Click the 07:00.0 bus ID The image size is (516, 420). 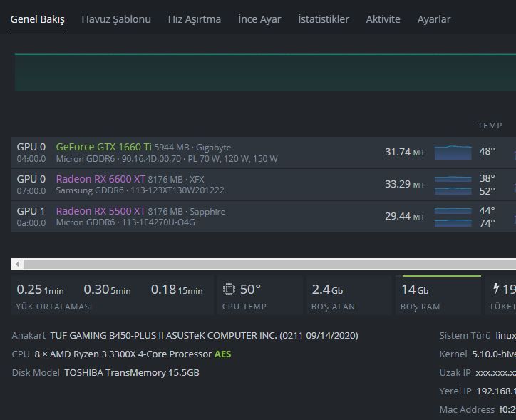point(31,191)
